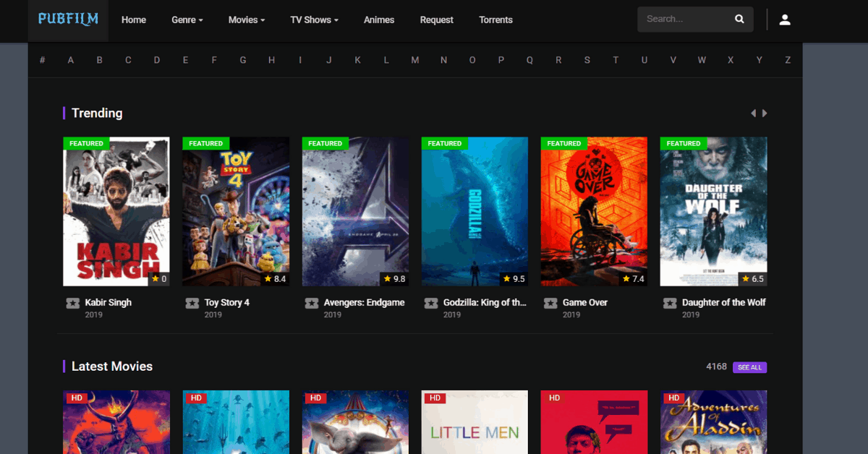
Task: Open the Toy Story 4 poster thumbnail
Action: point(236,212)
